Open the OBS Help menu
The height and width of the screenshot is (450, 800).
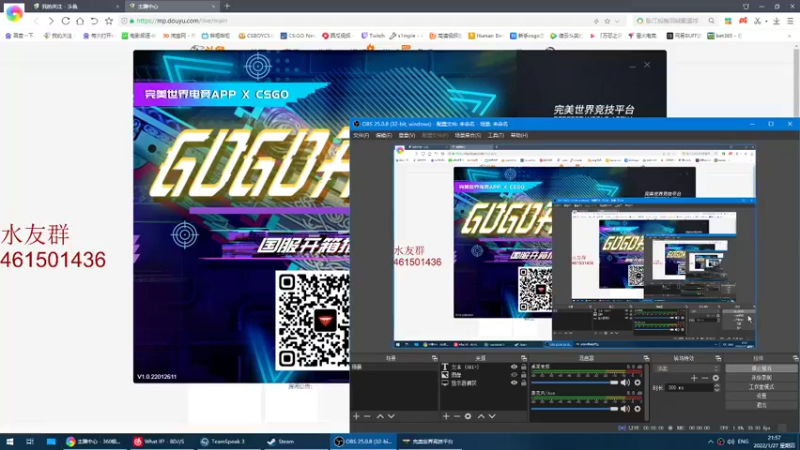(x=519, y=135)
